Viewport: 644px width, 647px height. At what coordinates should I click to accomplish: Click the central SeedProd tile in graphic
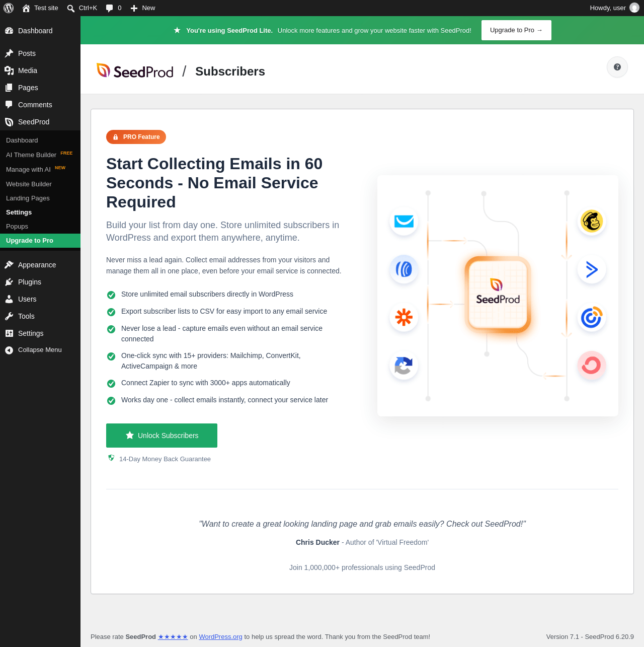click(498, 294)
